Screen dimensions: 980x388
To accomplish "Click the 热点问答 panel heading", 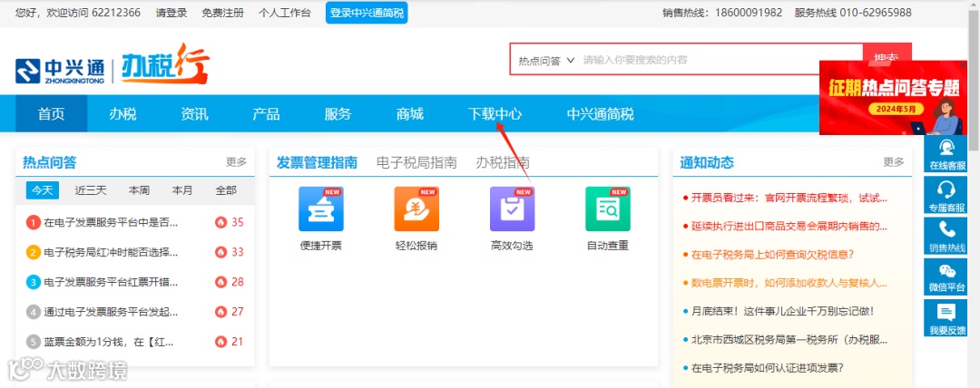I will pyautogui.click(x=49, y=162).
